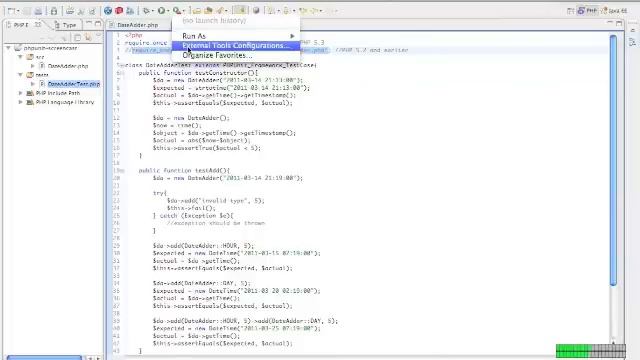The height and width of the screenshot is (360, 640).
Task: Click the pencil edit toolbar icon
Action: (x=220, y=11)
